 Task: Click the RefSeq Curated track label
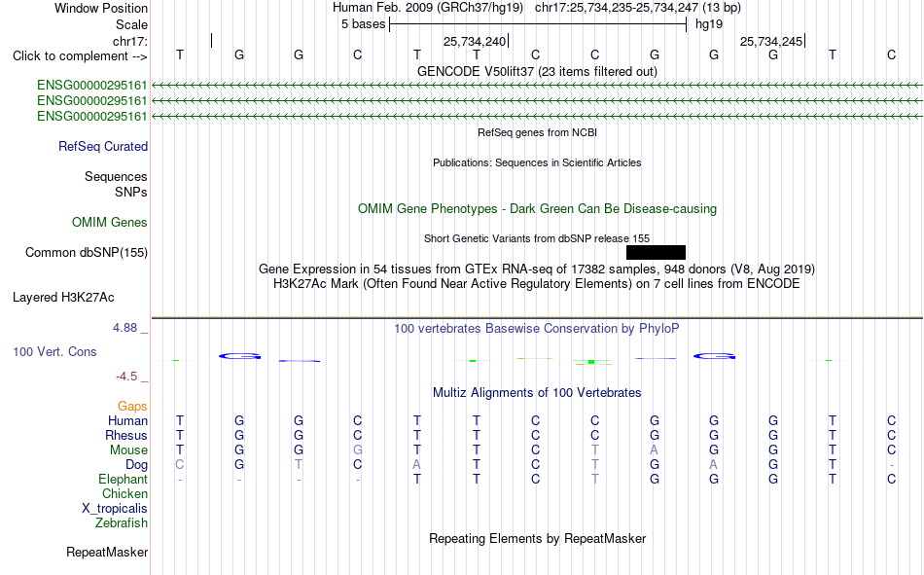103,146
